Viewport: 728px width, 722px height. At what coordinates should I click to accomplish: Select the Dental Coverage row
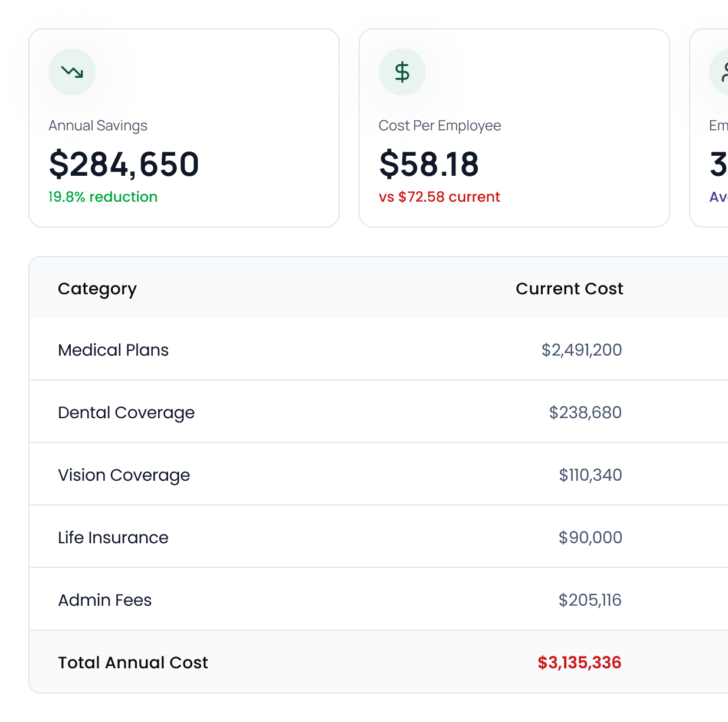126,413
